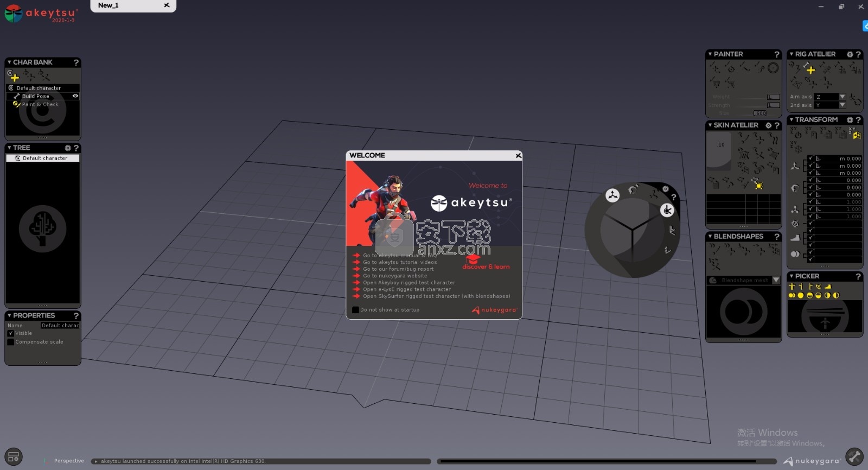This screenshot has width=868, height=470.
Task: Click translate gizmo icon on spinner wheel
Action: pos(612,195)
